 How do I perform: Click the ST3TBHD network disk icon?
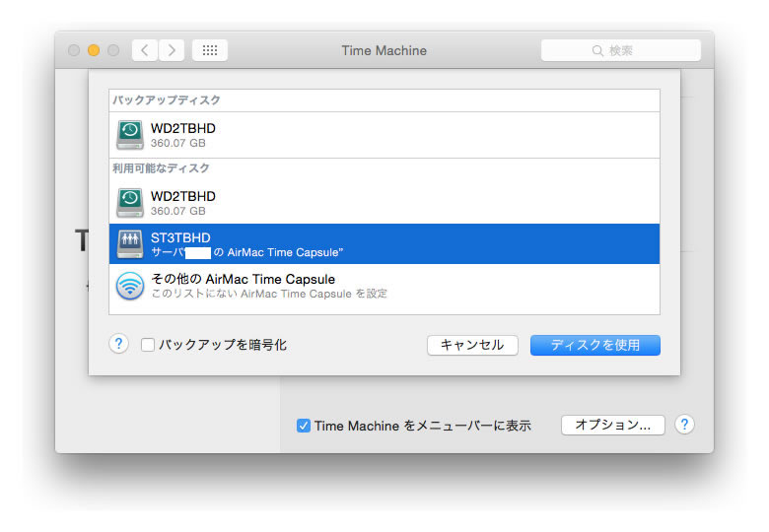(130, 244)
